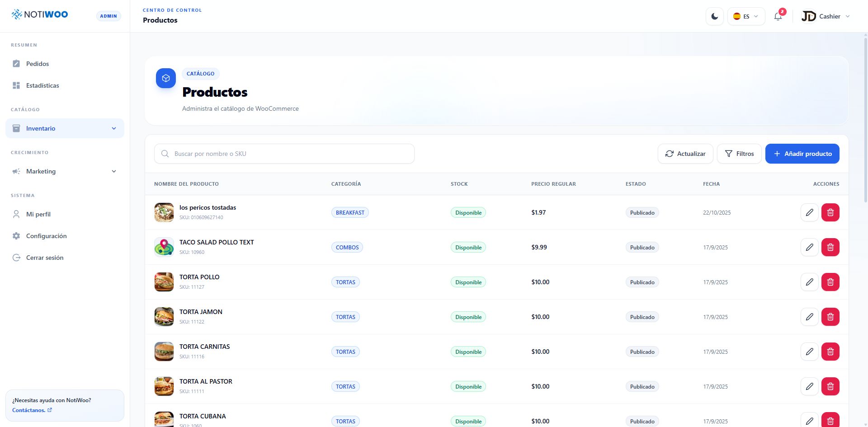Viewport: 868px width, 427px height.
Task: Click the ADMIN badge
Action: (108, 16)
